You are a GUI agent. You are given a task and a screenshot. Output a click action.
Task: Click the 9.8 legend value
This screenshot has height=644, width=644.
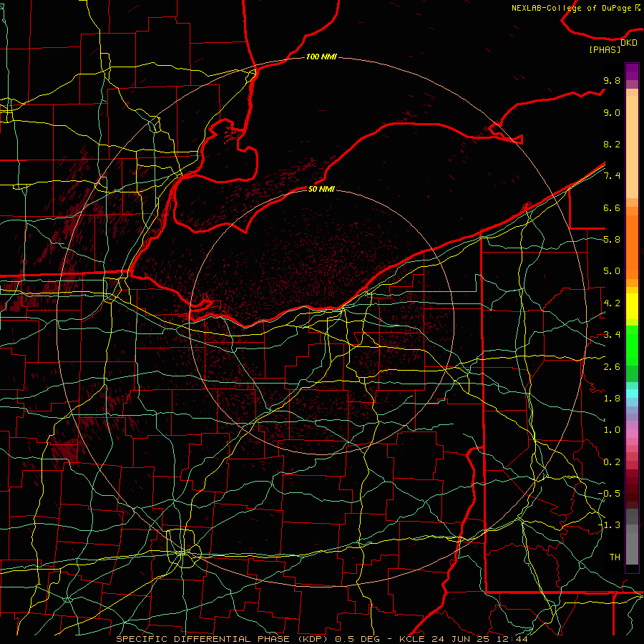tap(612, 80)
